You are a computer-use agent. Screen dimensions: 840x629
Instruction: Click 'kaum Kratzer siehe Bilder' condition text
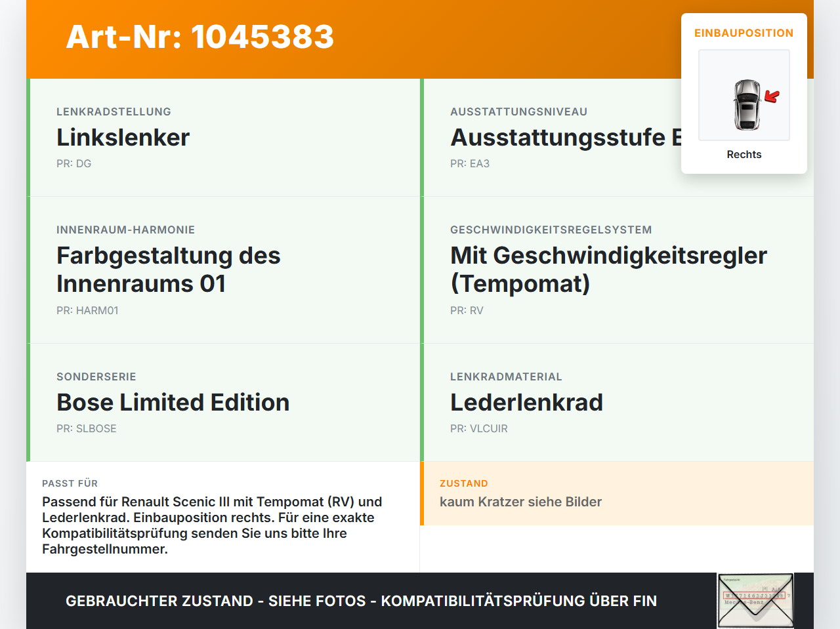pos(520,502)
